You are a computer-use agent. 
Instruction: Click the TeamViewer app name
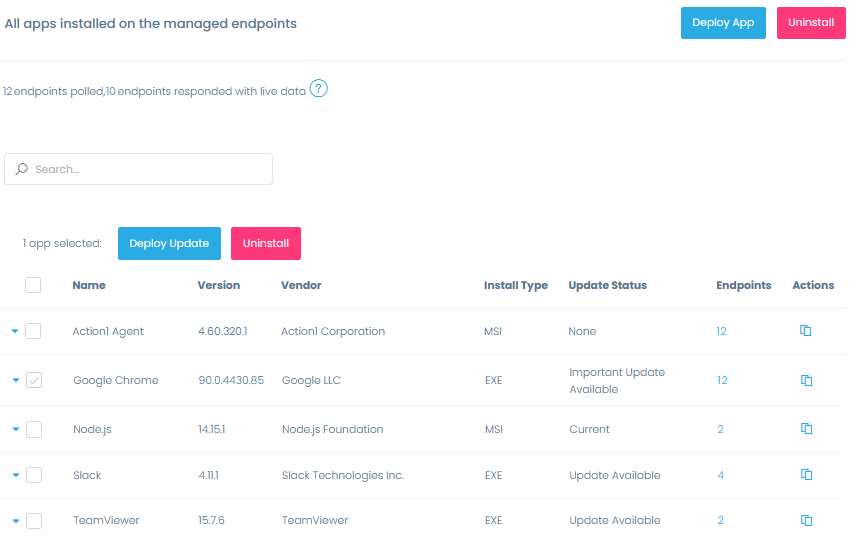pos(107,520)
